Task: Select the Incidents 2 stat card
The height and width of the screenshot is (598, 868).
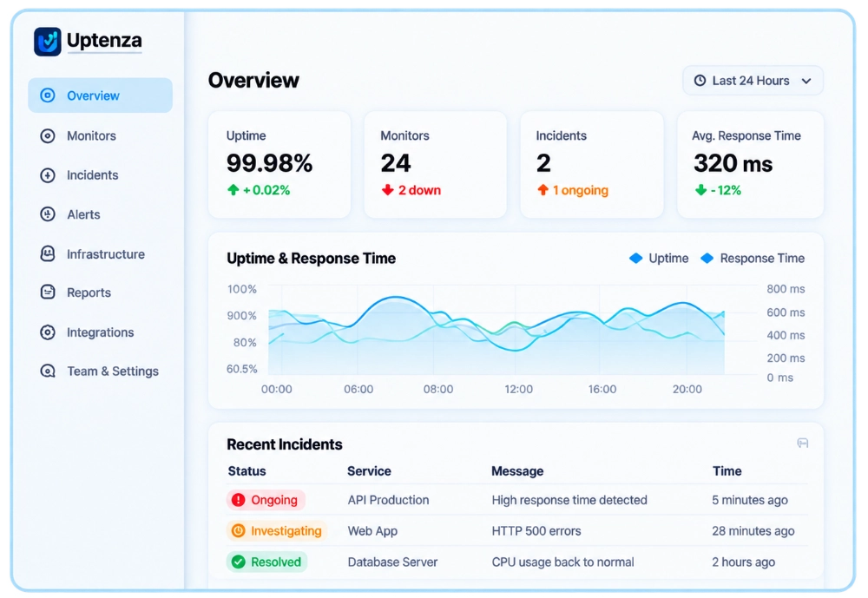Action: (x=592, y=164)
